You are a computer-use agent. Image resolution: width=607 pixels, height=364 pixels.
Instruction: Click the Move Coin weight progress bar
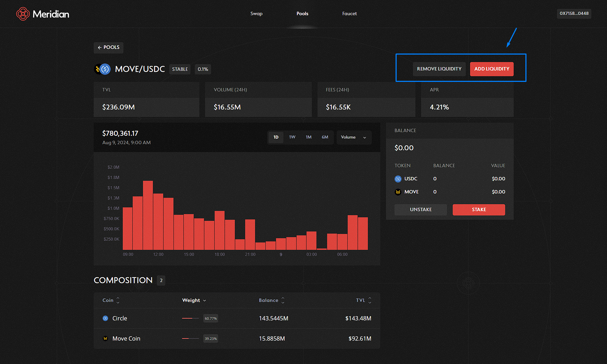191,338
